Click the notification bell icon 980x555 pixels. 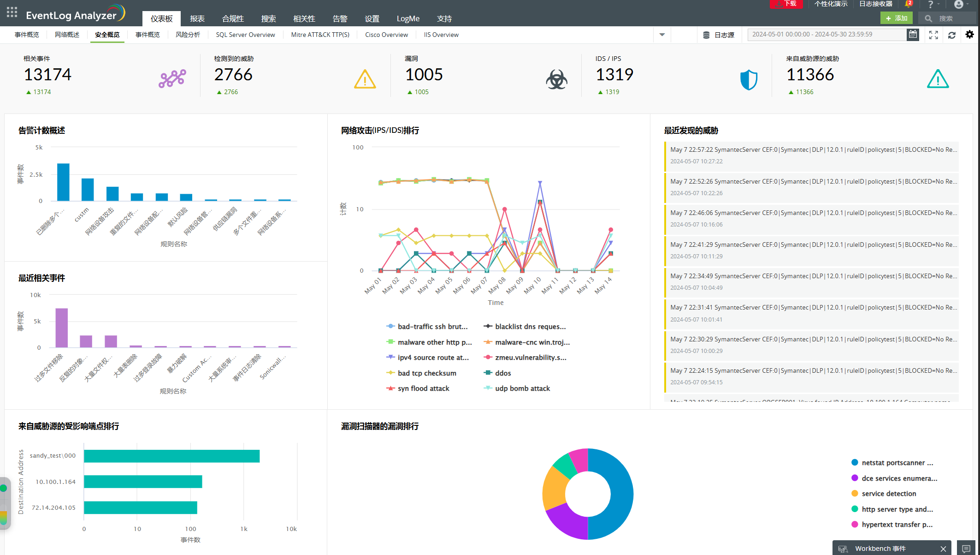point(908,4)
